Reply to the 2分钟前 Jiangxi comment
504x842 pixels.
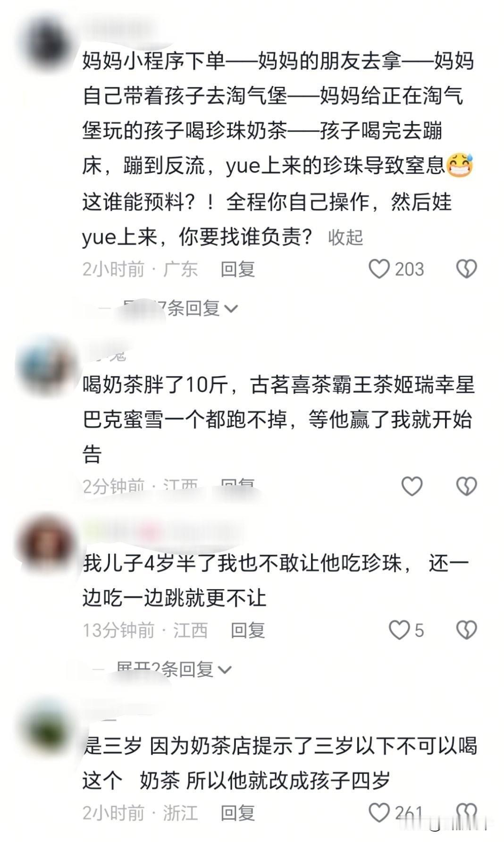pos(238,485)
